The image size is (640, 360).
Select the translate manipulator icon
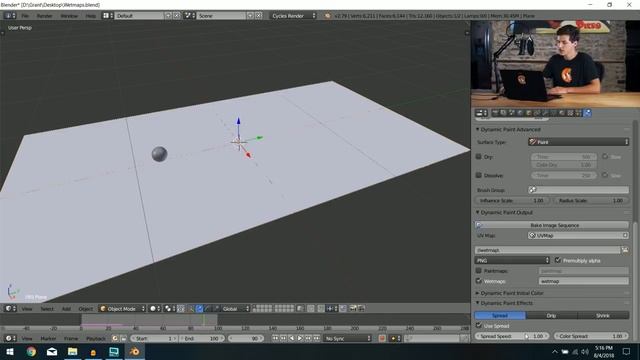point(199,309)
